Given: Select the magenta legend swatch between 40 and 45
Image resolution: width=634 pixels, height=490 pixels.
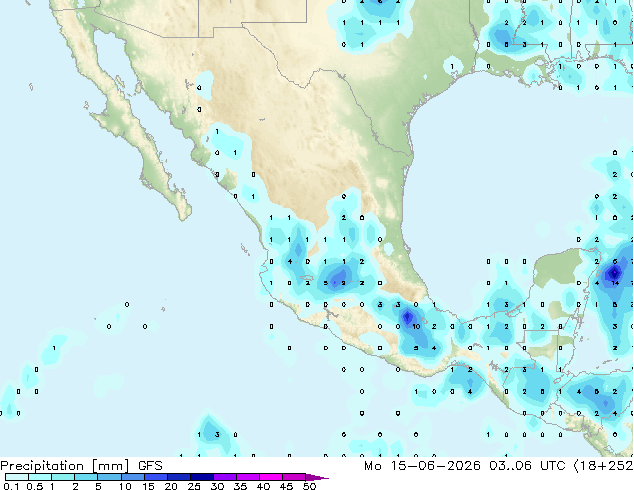Looking at the screenshot, I should pos(271,477).
